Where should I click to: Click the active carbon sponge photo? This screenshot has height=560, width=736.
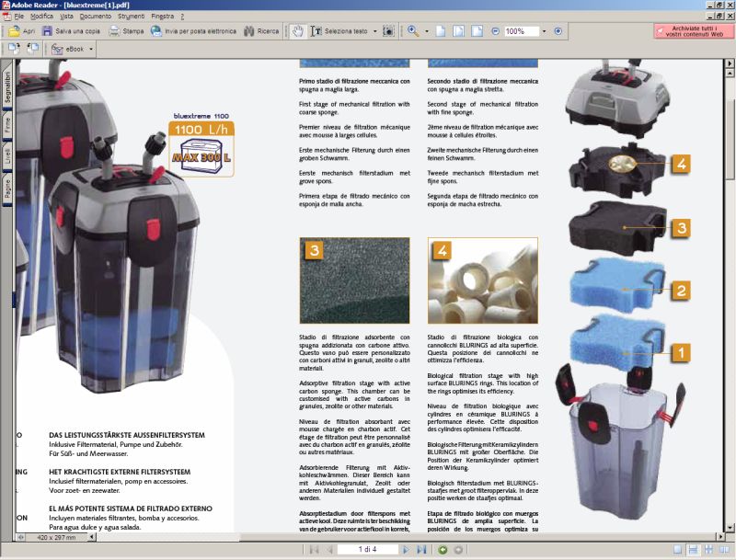click(x=354, y=280)
